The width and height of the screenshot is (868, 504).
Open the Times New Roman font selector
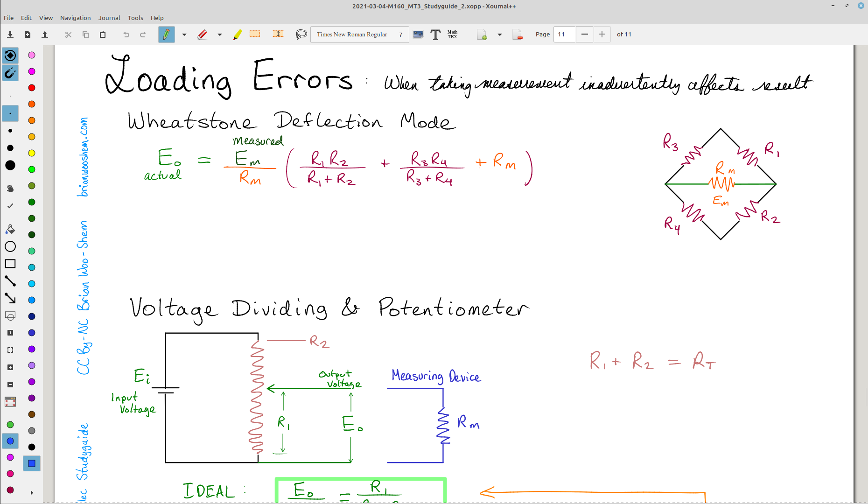[x=359, y=34]
